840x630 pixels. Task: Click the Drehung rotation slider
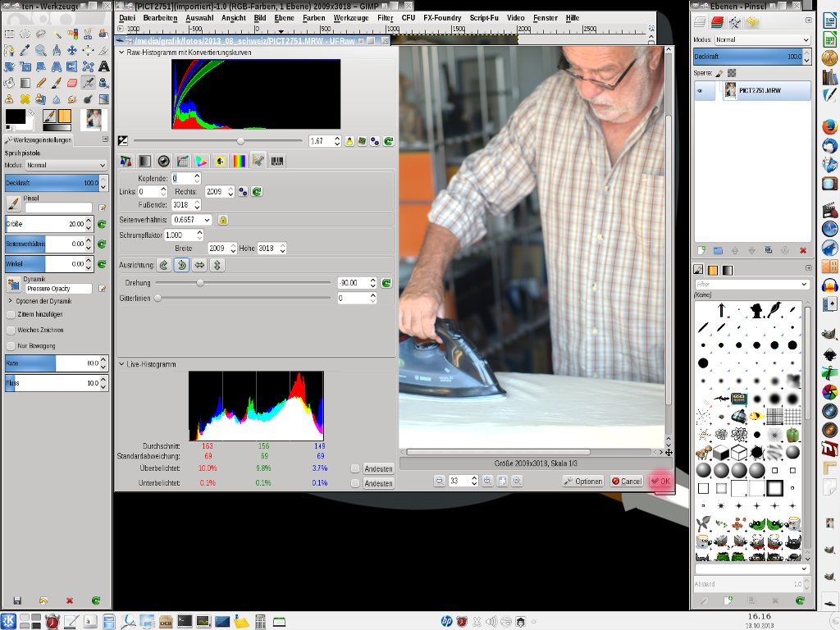243,283
